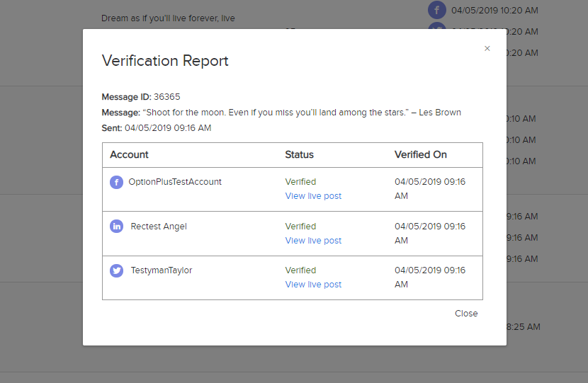The height and width of the screenshot is (383, 588).
Task: Click the Status column header
Action: 299,154
